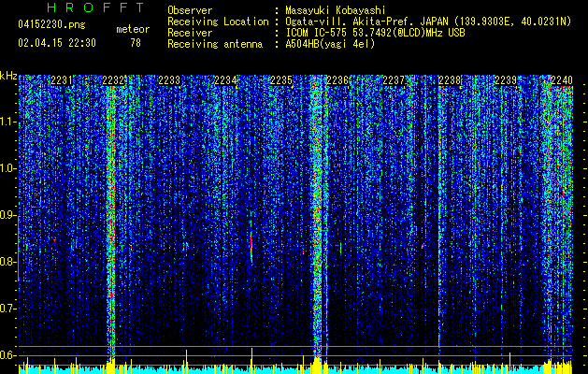Click the 2231 time marker
The width and height of the screenshot is (588, 374).
pyautogui.click(x=62, y=80)
